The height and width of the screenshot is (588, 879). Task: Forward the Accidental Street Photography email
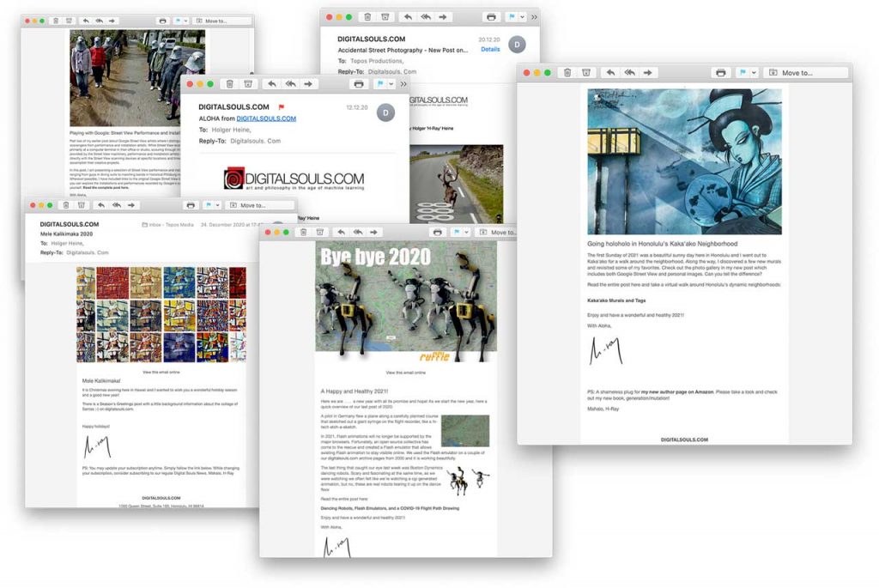point(443,17)
